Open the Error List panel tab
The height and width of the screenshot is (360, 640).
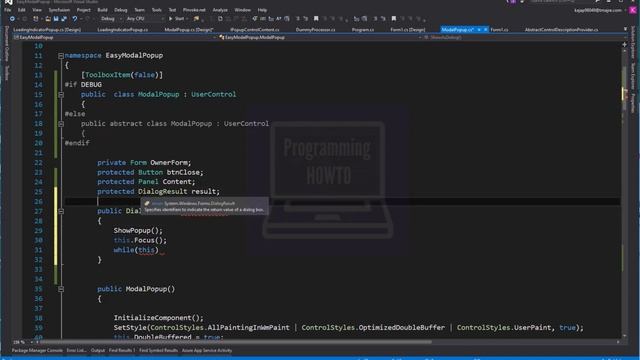(x=76, y=350)
